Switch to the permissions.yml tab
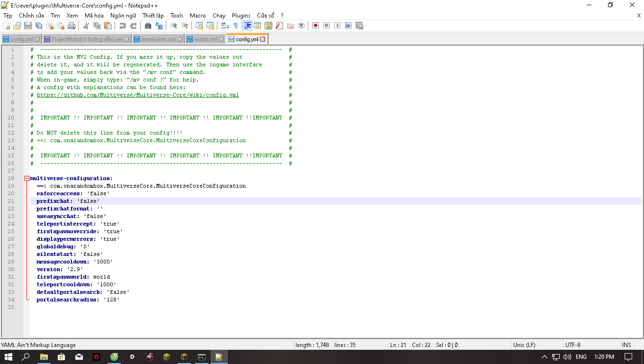644x364 pixels. click(158, 39)
